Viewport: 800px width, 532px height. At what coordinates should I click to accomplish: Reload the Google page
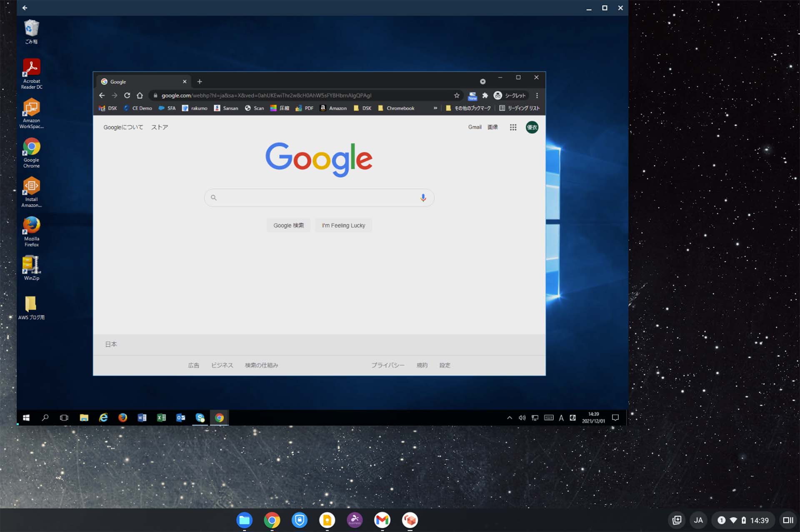(127, 95)
